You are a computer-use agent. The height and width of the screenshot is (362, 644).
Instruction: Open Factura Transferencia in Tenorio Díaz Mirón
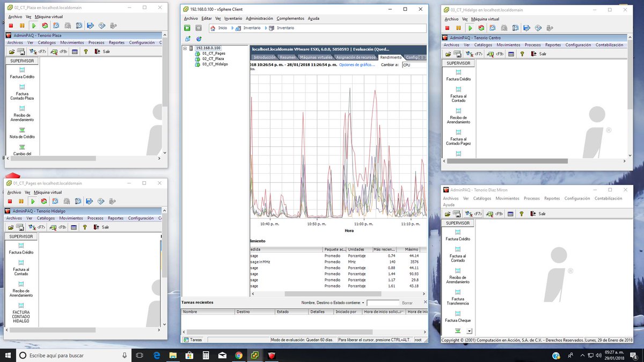[458, 297]
